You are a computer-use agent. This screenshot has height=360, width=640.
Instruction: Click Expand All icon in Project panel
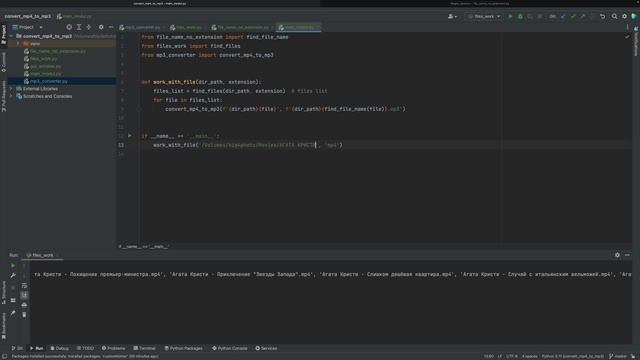(x=79, y=27)
